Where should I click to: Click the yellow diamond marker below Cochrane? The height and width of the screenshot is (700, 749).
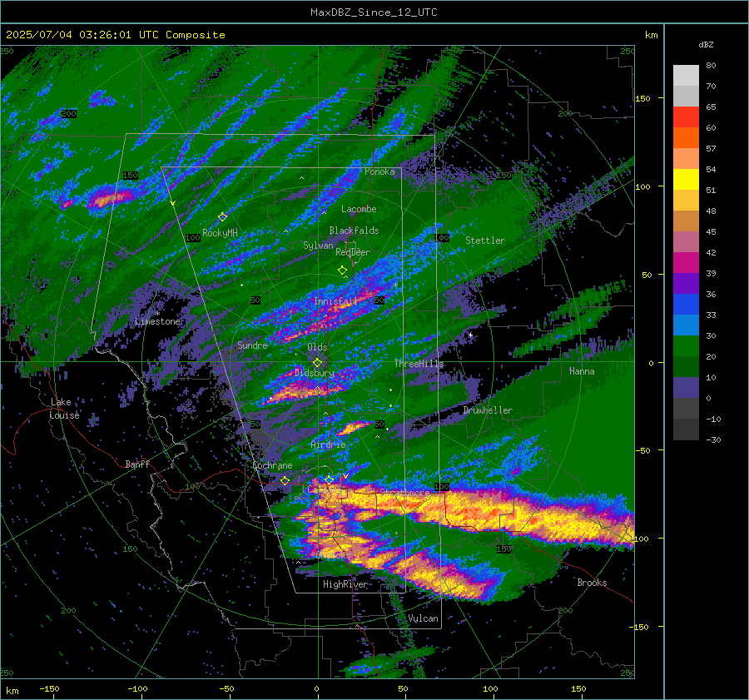point(285,481)
